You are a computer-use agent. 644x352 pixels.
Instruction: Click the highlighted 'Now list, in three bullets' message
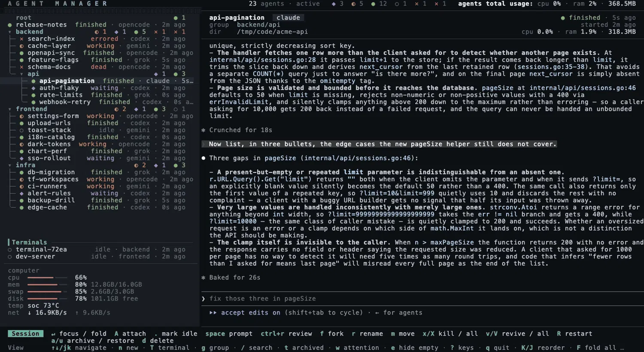point(379,144)
